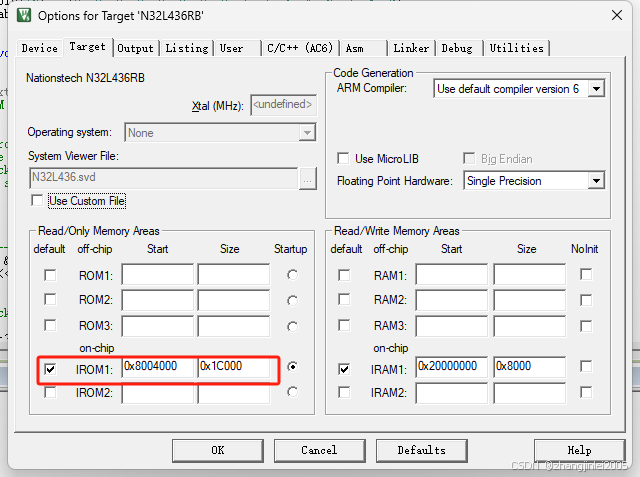Click the RAM2 Start address field
640x477 pixels.
pos(452,300)
